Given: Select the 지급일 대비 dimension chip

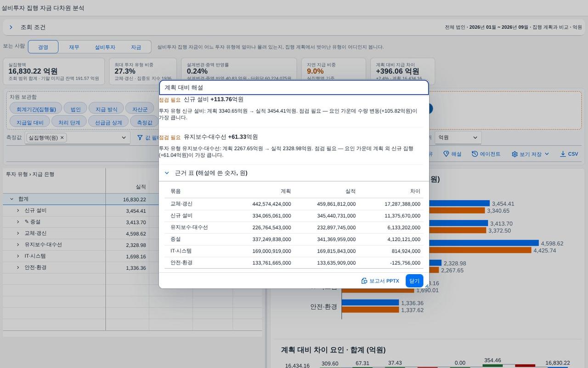Looking at the screenshot, I should (x=30, y=122).
